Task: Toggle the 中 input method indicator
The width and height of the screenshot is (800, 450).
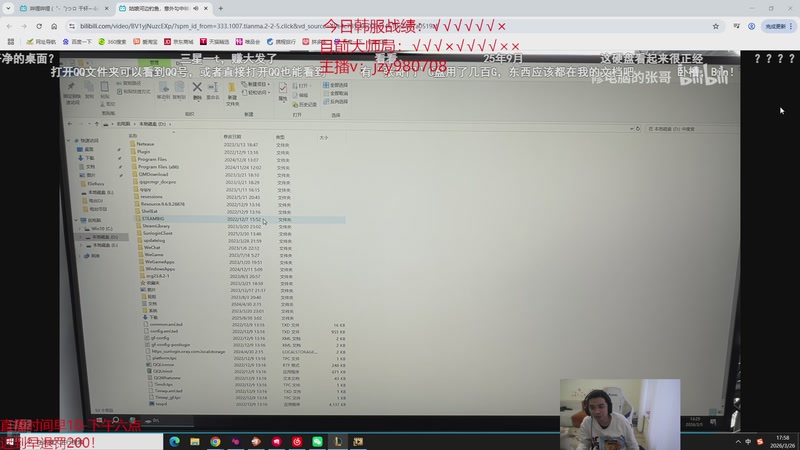Action: (748, 442)
